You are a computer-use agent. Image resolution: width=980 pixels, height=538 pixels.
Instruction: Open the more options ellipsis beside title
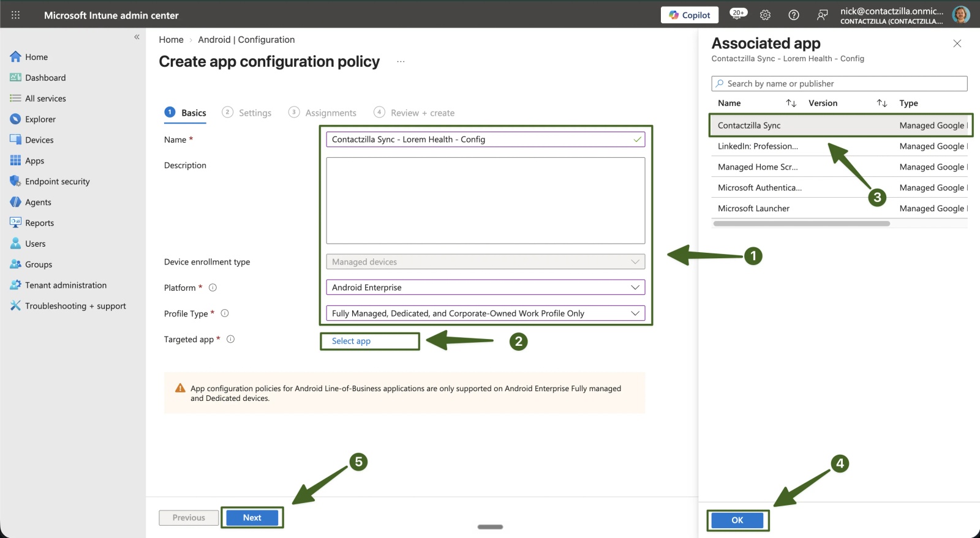pyautogui.click(x=401, y=62)
